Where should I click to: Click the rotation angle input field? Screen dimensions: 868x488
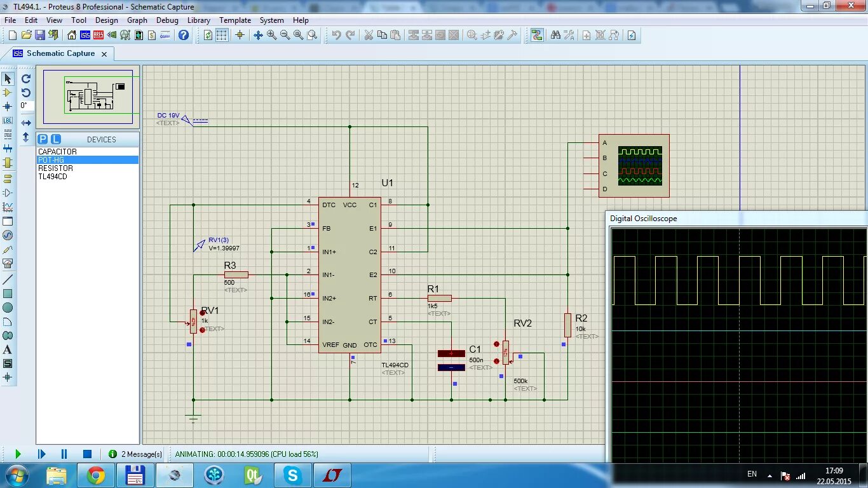point(26,105)
